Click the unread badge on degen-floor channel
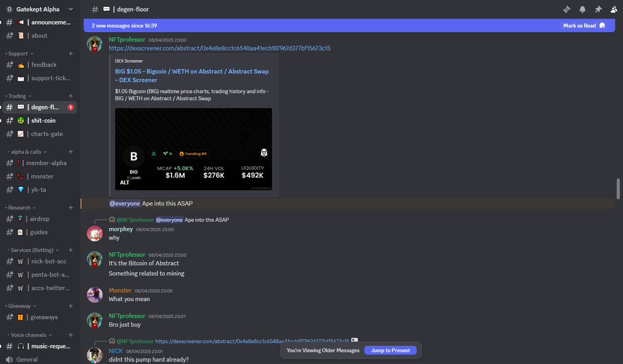 coord(71,107)
